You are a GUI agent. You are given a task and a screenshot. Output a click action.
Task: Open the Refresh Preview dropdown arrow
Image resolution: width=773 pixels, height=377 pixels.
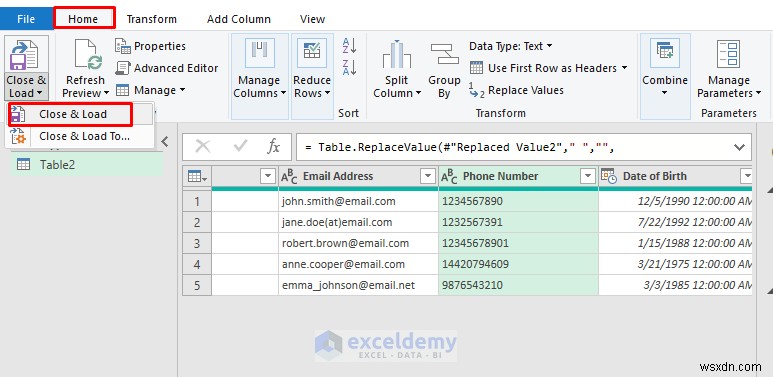(106, 93)
